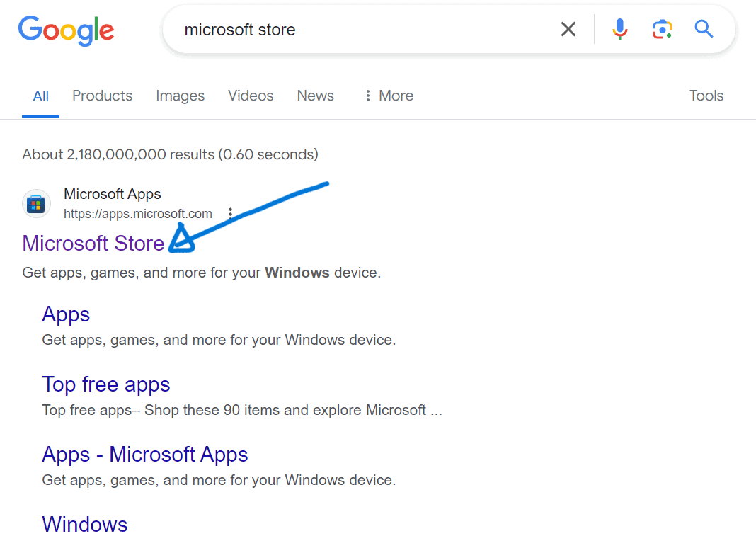Open the Windows sitelink
The height and width of the screenshot is (536, 756).
pyautogui.click(x=85, y=524)
